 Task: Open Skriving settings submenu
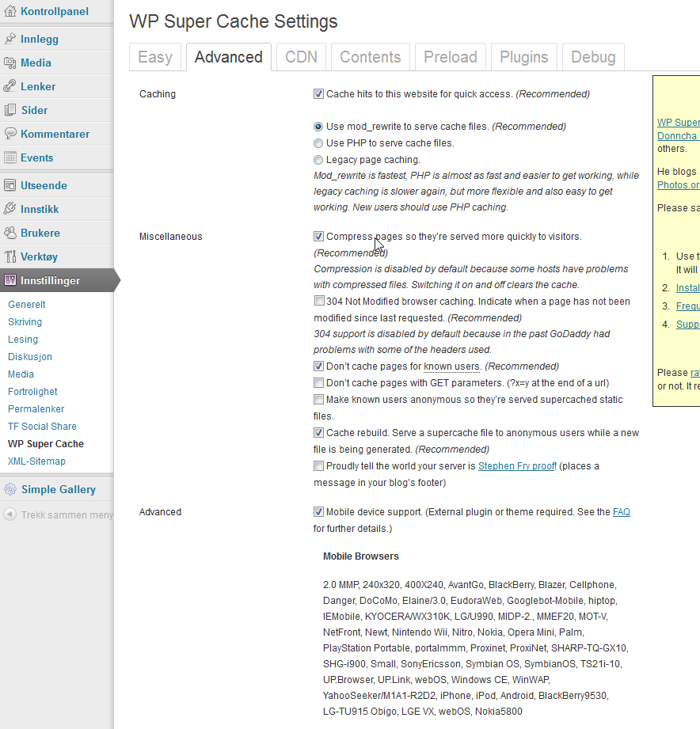(x=25, y=321)
